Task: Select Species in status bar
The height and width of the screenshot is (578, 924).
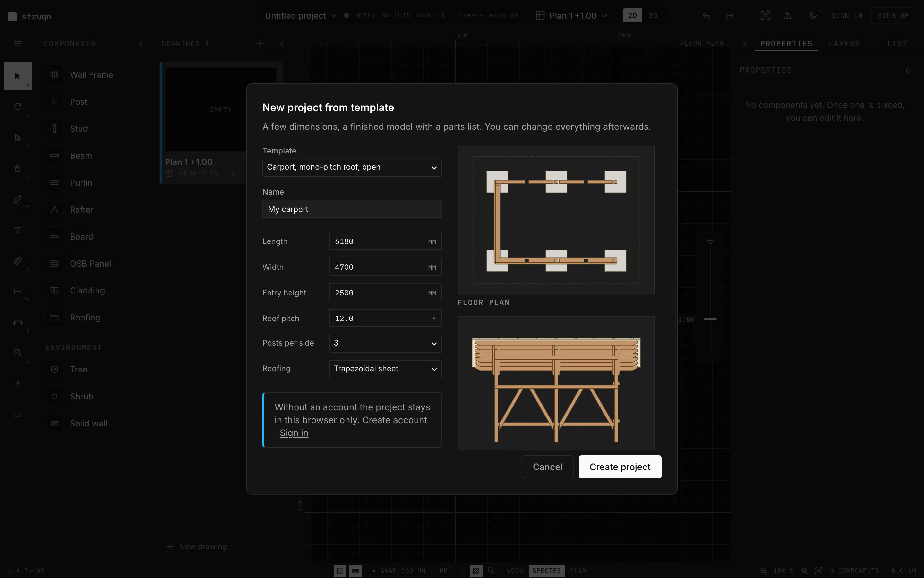Action: click(x=546, y=571)
